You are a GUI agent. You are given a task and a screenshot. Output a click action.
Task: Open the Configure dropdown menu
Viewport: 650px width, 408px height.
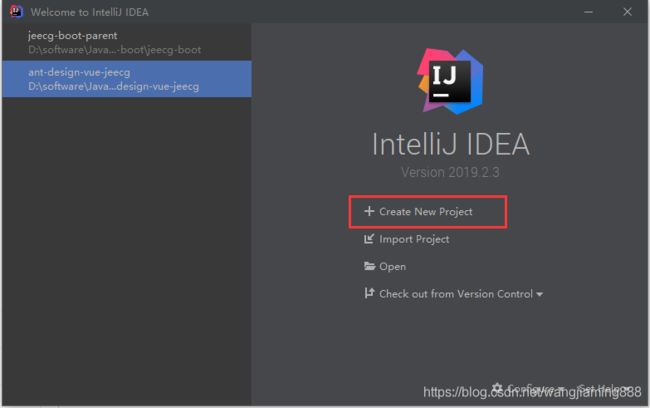click(528, 389)
